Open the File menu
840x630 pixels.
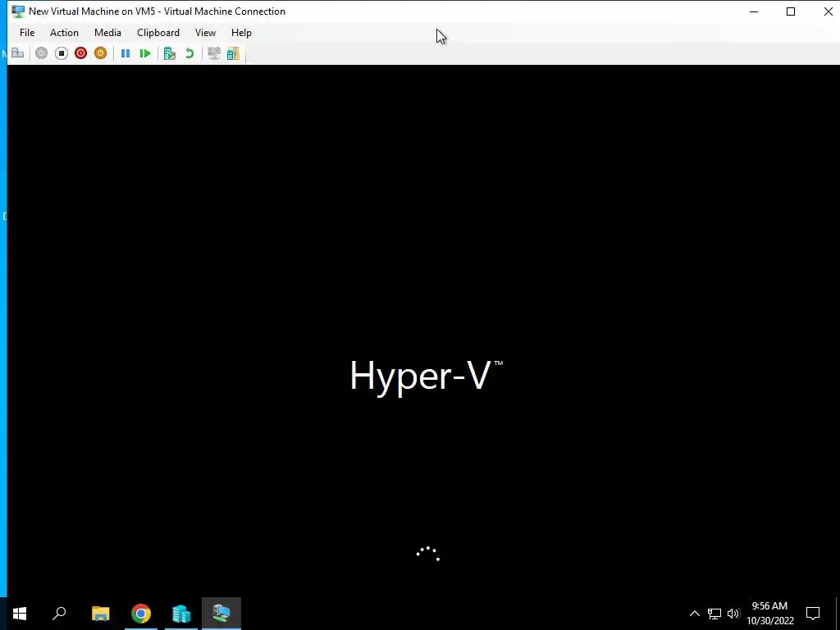(27, 33)
